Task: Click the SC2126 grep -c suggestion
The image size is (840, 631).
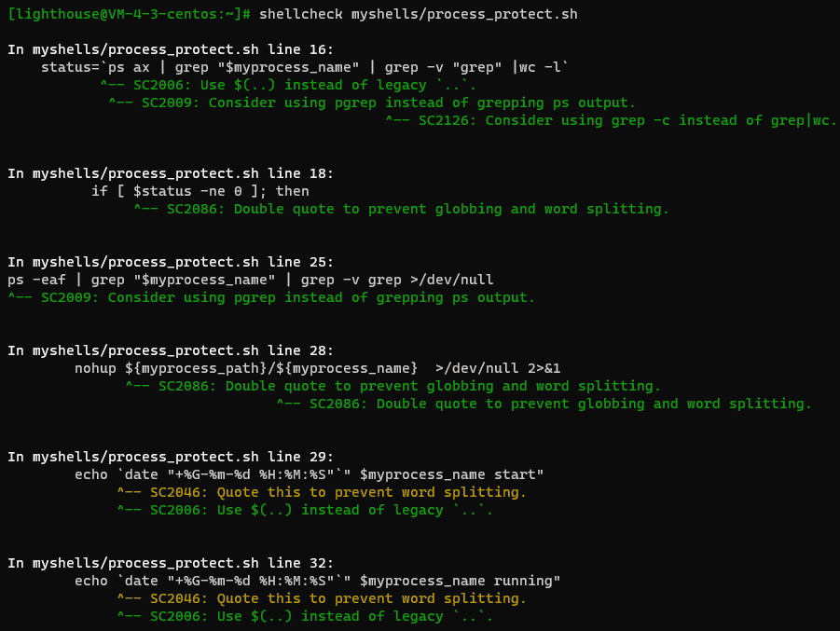Action: (612, 120)
